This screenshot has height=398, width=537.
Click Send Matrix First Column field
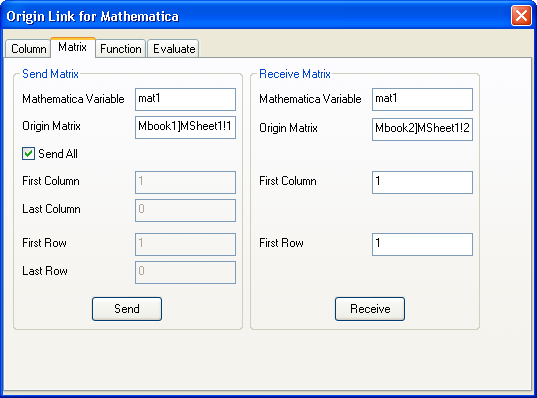click(x=185, y=183)
